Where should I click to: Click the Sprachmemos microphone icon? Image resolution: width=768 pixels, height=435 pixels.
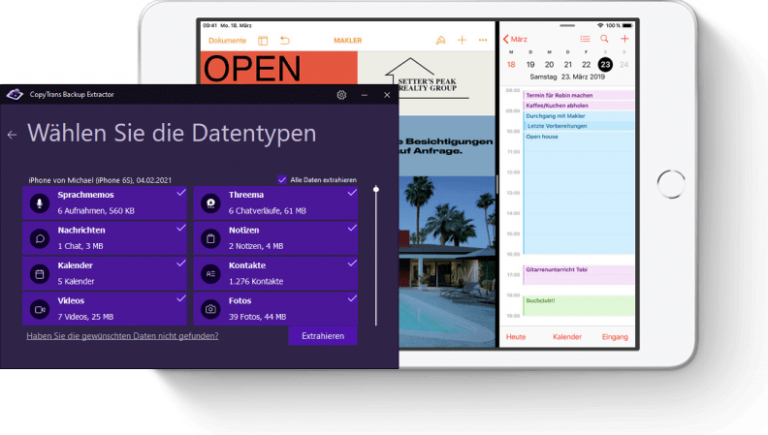click(x=40, y=203)
